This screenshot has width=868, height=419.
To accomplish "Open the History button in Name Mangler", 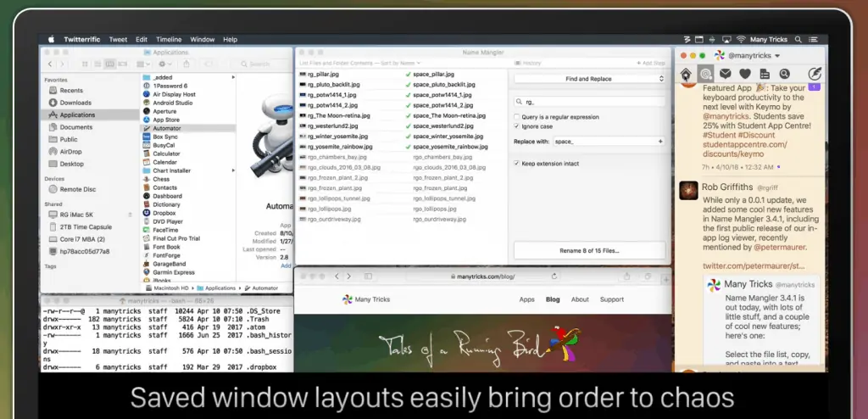I will pyautogui.click(x=528, y=63).
